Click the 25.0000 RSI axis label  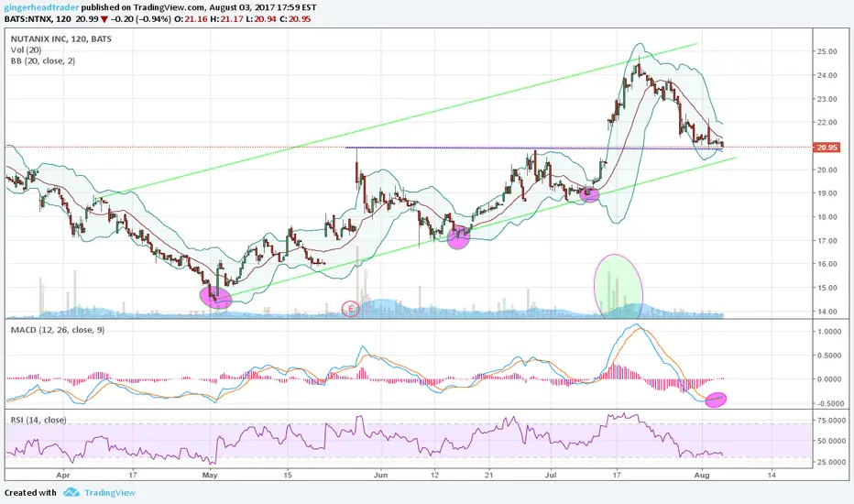pos(830,462)
